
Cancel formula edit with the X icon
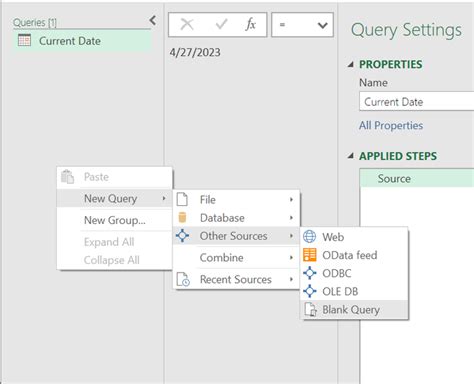187,24
